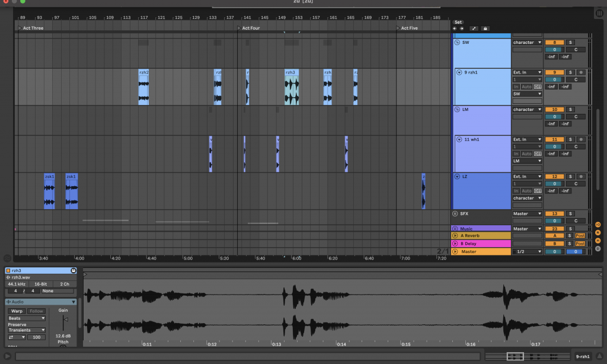
Task: Toggle LZ track activator 12
Action: (x=554, y=177)
